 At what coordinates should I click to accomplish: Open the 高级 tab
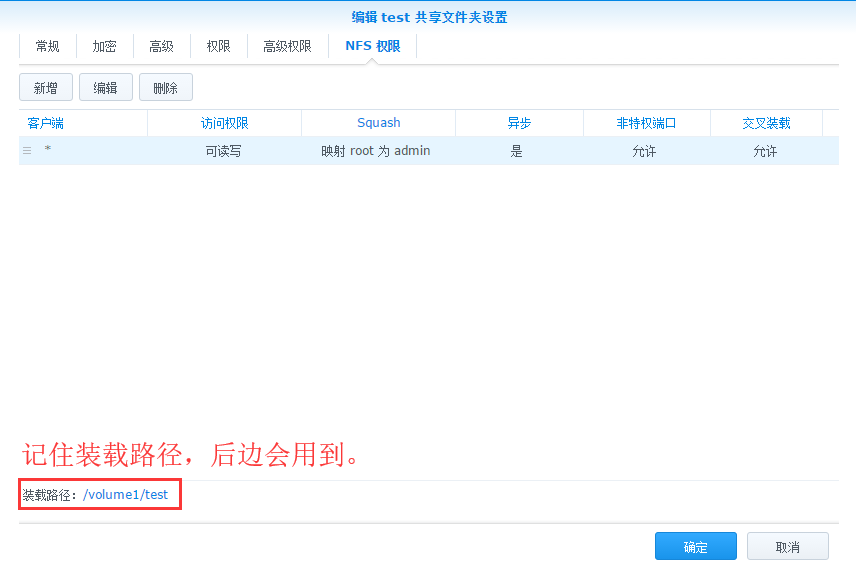pyautogui.click(x=162, y=46)
